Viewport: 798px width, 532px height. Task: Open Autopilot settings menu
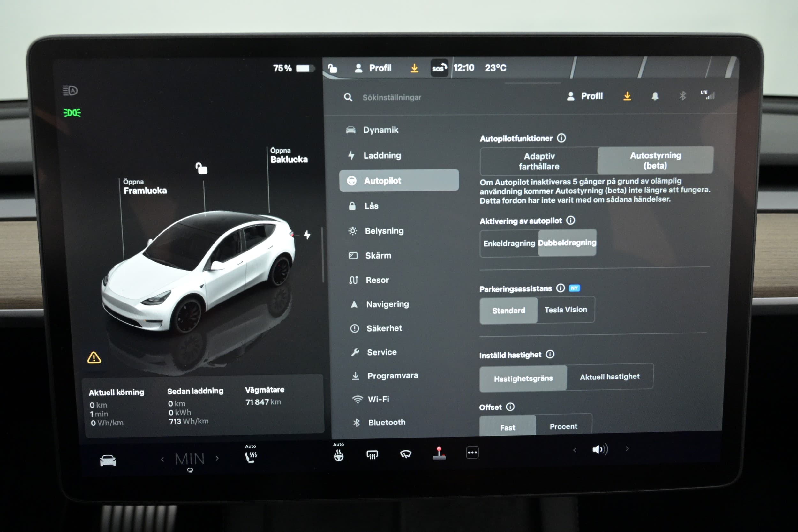pos(399,181)
